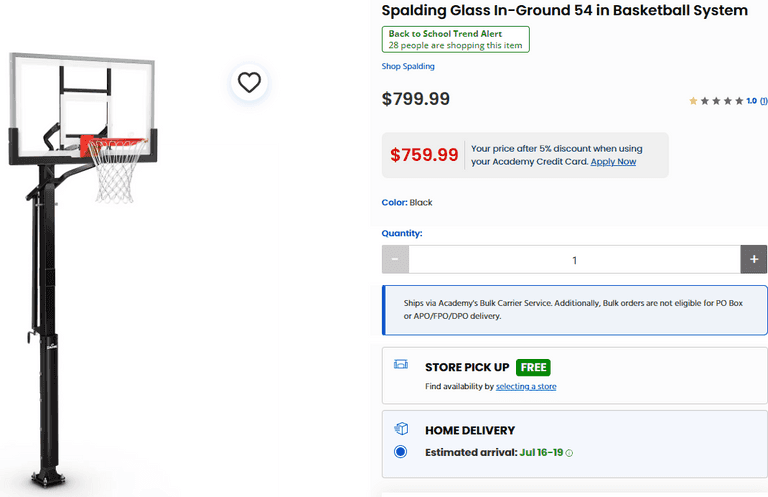Viewport: 768px width, 497px height.
Task: Click the review count (1) link
Action: [763, 101]
